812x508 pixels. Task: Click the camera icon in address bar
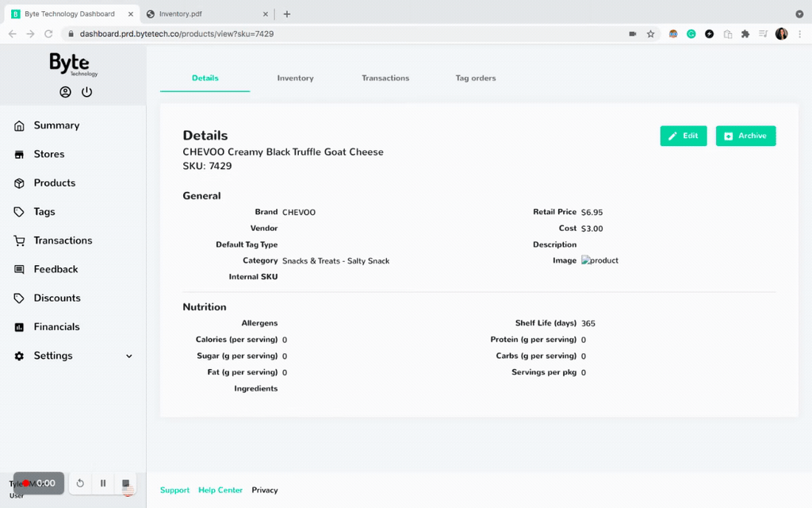[x=632, y=33]
